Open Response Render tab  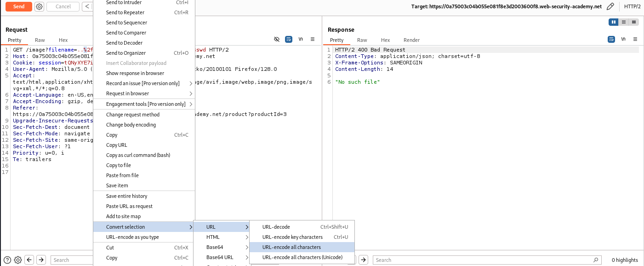[412, 40]
